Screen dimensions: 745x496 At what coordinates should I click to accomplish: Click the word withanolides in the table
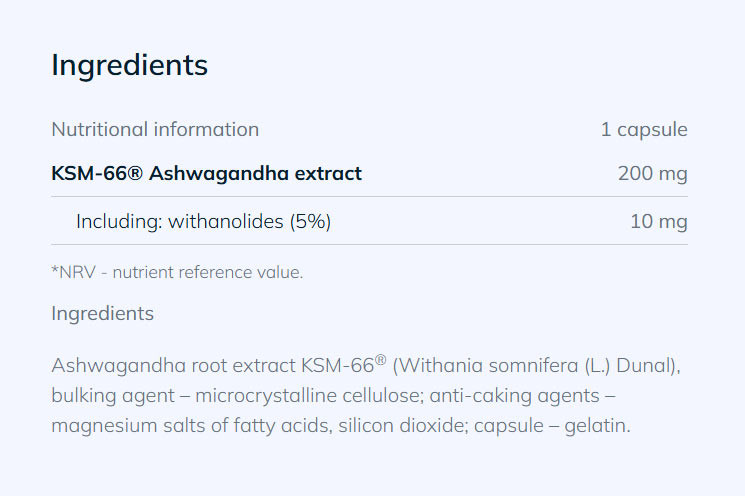(x=226, y=221)
